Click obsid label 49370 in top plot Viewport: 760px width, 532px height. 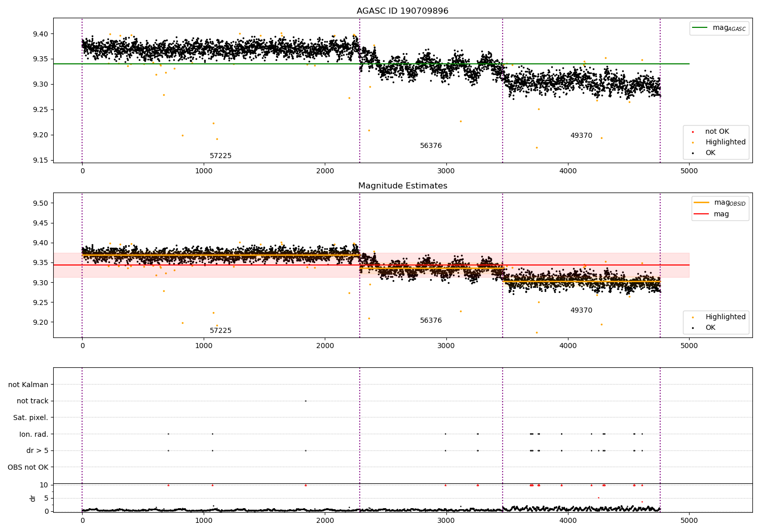(x=581, y=136)
